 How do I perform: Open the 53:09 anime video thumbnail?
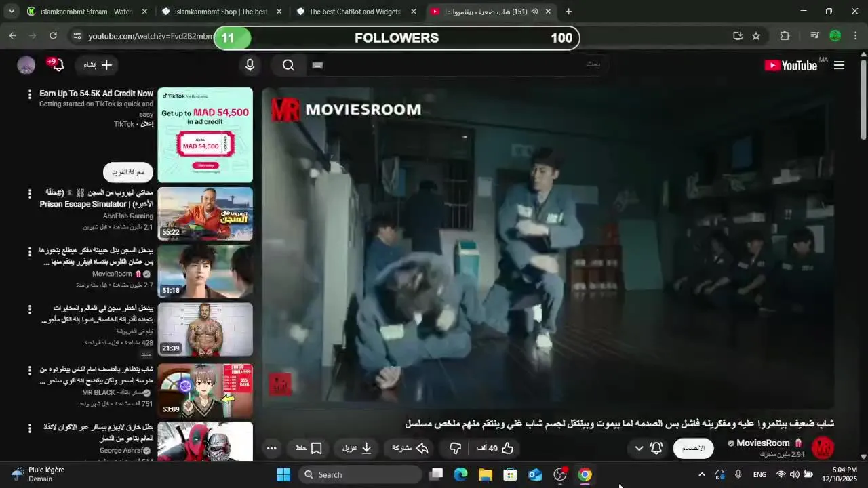(x=205, y=391)
